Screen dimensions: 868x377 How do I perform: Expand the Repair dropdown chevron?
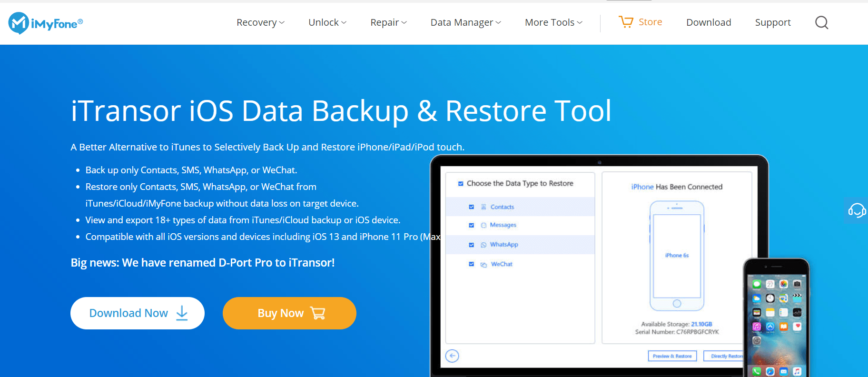click(x=404, y=23)
